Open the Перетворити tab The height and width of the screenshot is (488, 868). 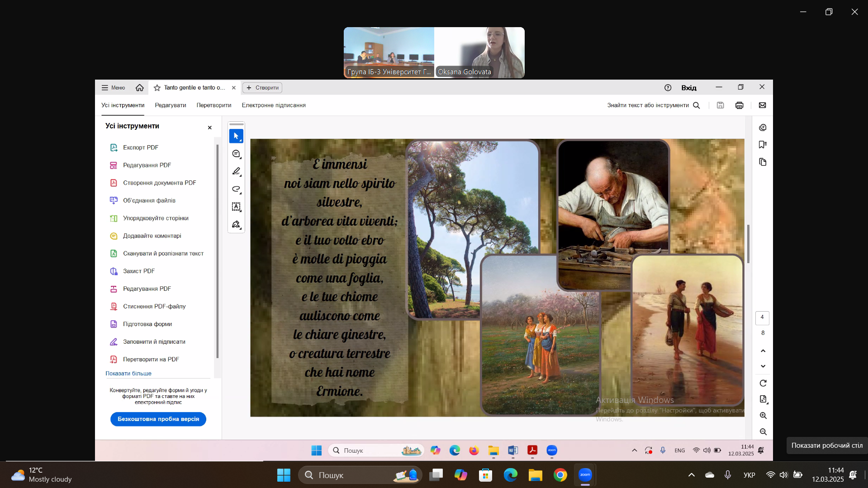click(x=214, y=105)
